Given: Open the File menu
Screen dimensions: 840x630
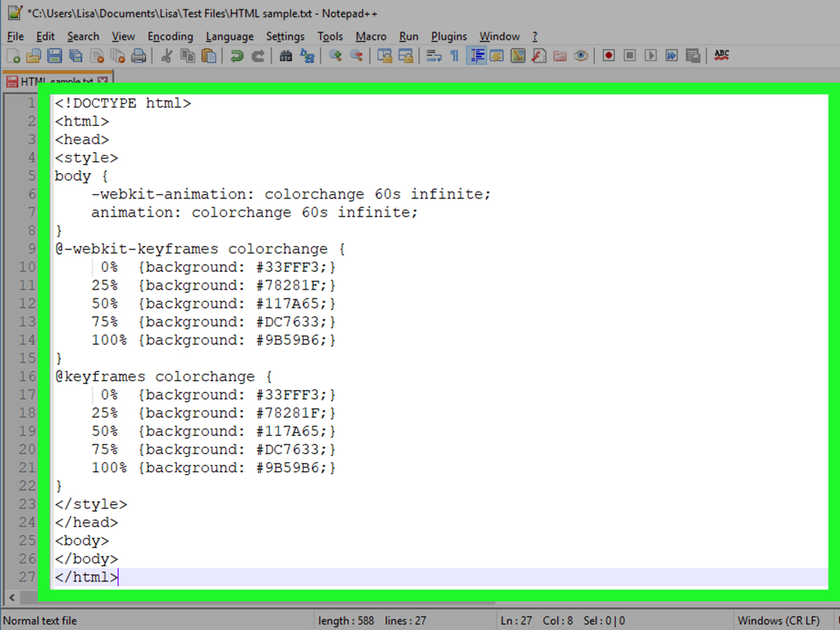Looking at the screenshot, I should (x=15, y=36).
